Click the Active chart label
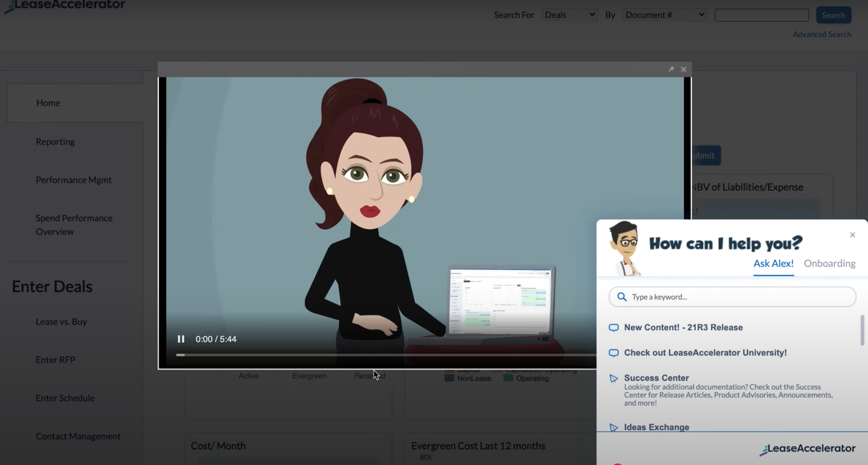This screenshot has width=868, height=465. pos(249,376)
